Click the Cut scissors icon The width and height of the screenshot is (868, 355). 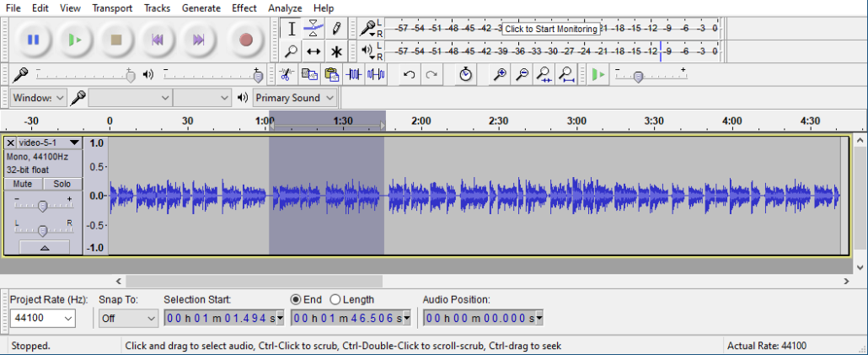287,74
